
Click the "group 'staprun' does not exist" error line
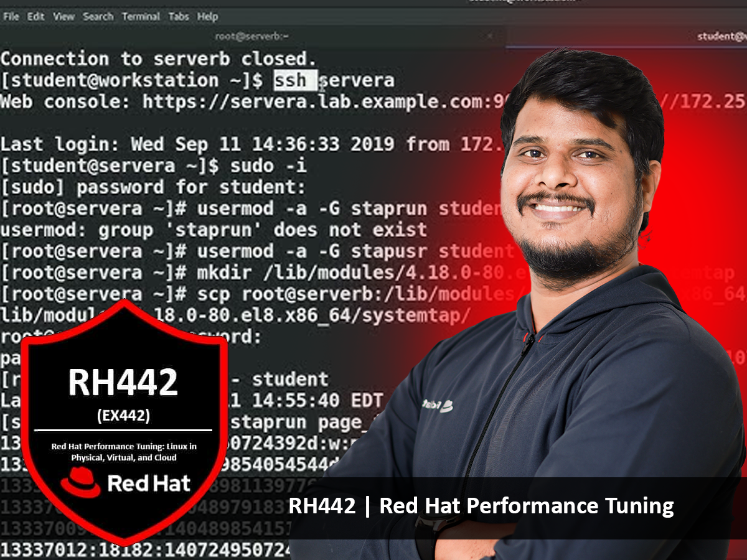pos(214,230)
